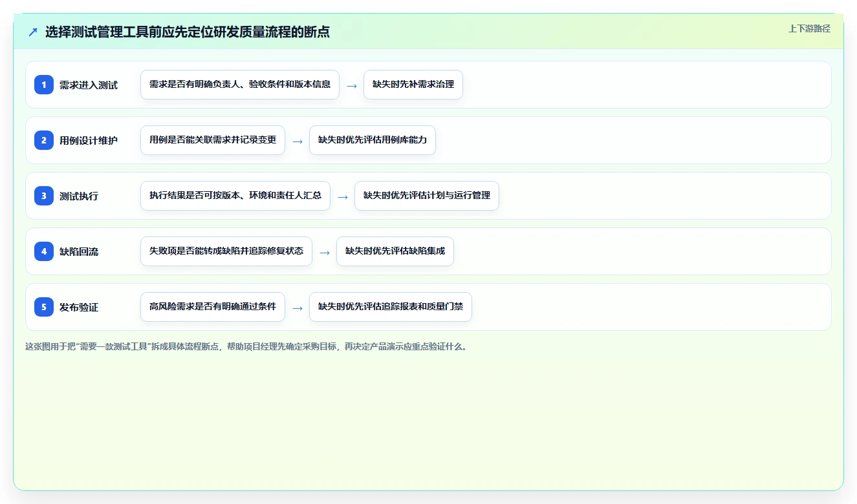The height and width of the screenshot is (504, 857).
Task: Click the diagonal arrow icon beside the title
Action: coord(33,32)
